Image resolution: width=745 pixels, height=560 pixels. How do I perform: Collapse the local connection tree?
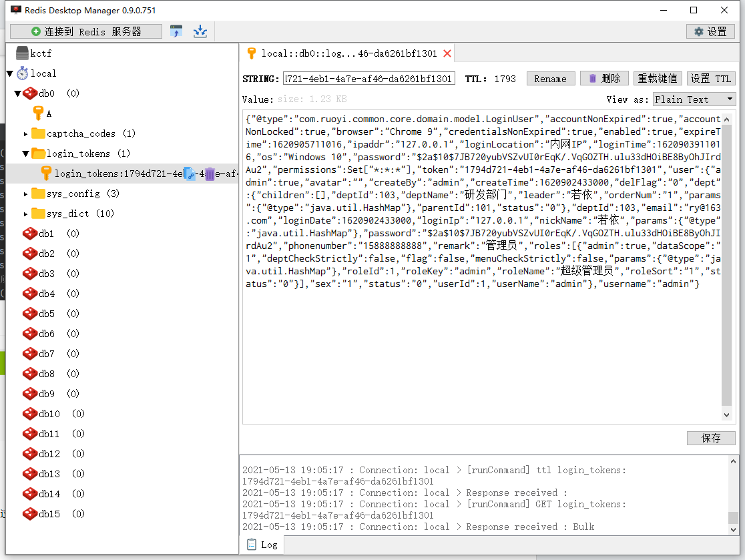click(x=9, y=73)
